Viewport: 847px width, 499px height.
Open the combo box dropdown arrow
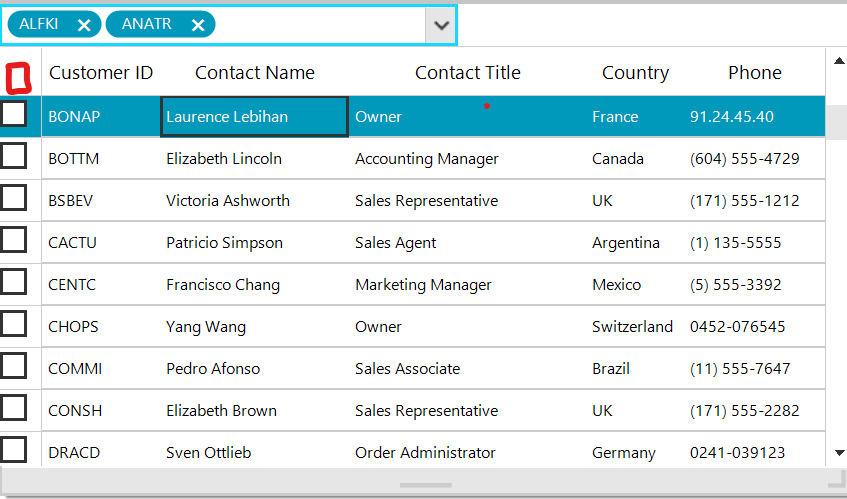click(440, 25)
